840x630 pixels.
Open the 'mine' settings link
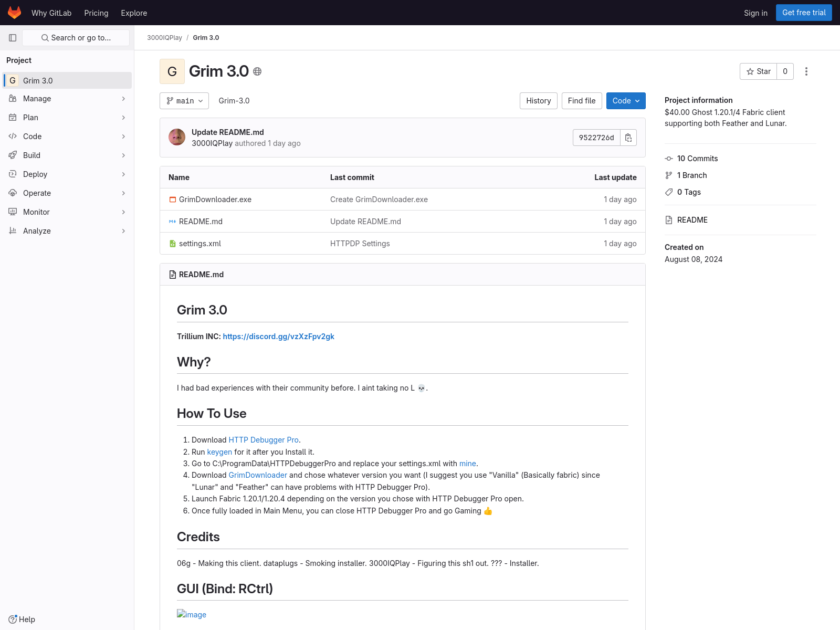point(468,464)
